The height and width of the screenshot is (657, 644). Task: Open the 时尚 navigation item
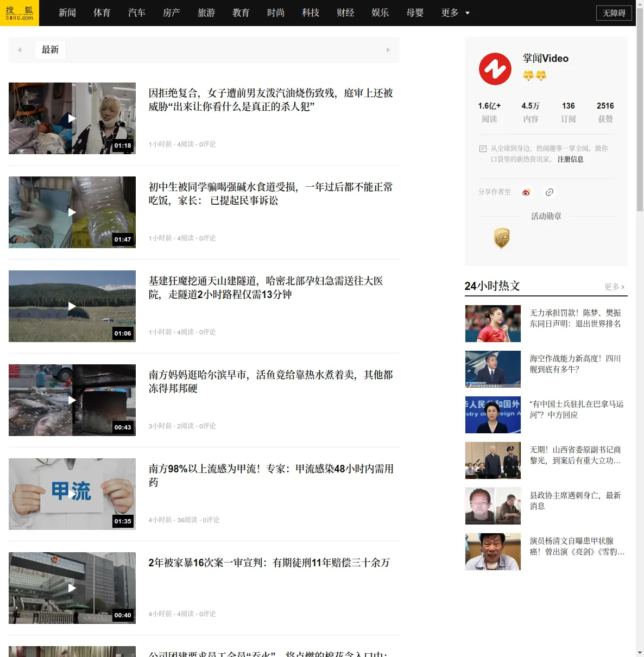click(276, 12)
